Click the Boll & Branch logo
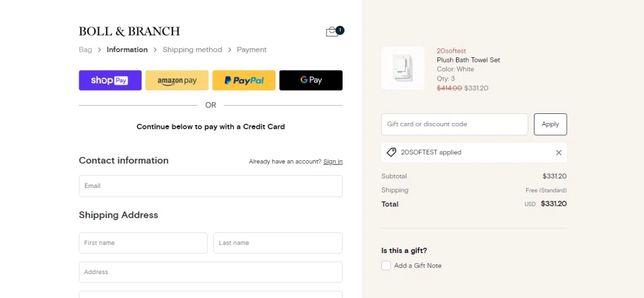Viewport: 644px width, 298px height. pyautogui.click(x=129, y=32)
